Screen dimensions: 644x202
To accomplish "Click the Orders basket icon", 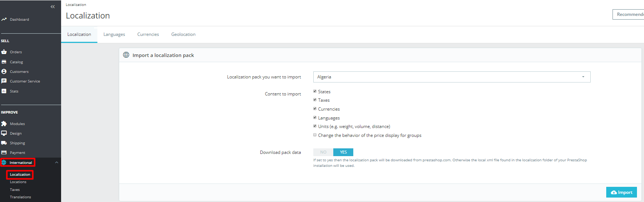I will (4, 52).
